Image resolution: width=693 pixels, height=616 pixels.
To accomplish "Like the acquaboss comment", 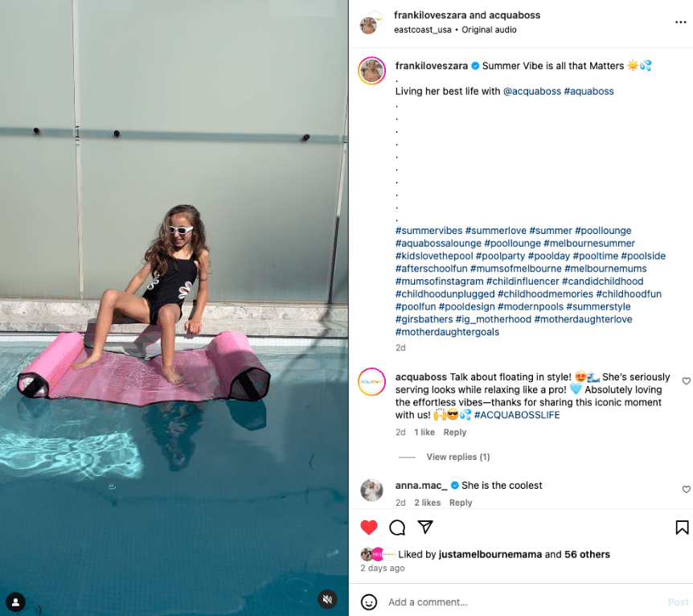I will pyautogui.click(x=686, y=380).
